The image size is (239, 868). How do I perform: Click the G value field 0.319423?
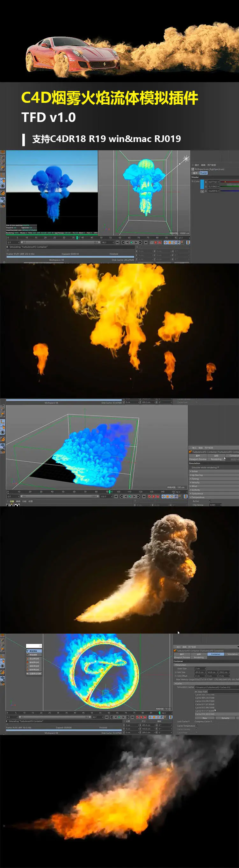tap(214, 187)
